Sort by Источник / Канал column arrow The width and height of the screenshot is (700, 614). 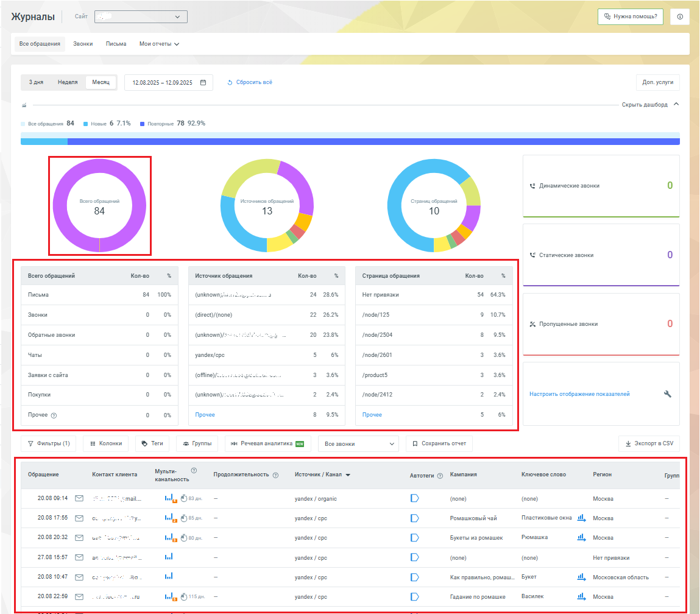point(348,475)
